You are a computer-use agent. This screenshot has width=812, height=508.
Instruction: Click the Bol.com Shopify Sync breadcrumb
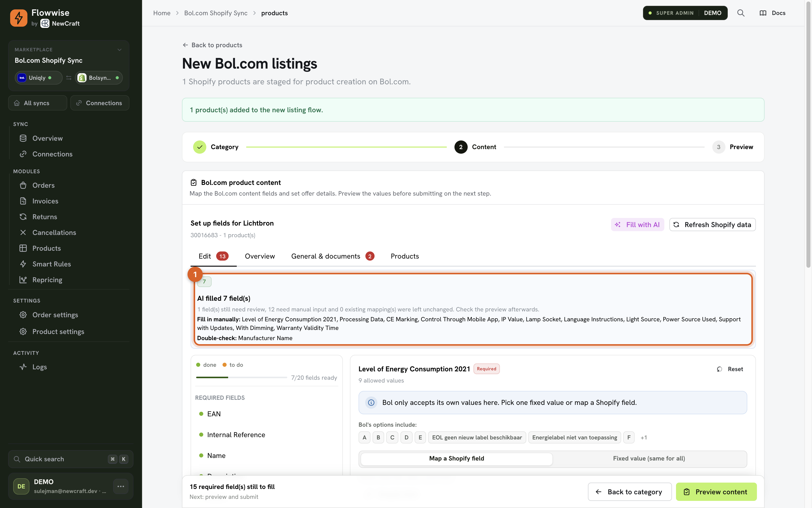pyautogui.click(x=216, y=13)
